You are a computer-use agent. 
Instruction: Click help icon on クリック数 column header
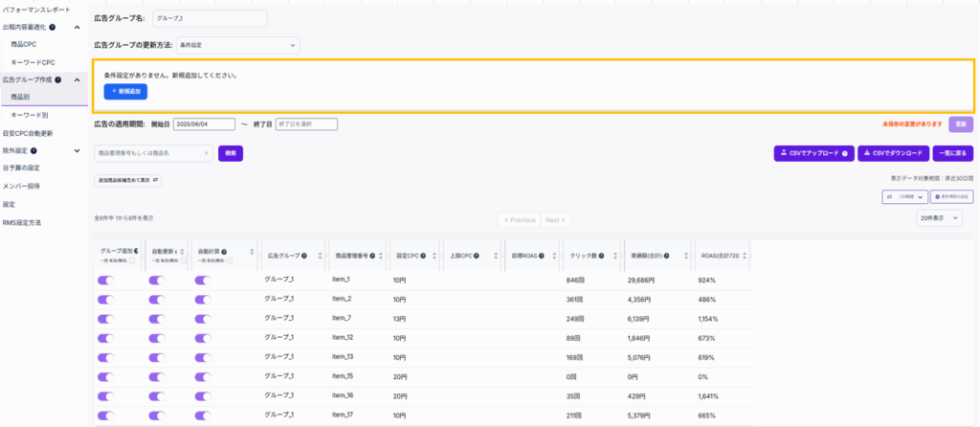point(602,256)
